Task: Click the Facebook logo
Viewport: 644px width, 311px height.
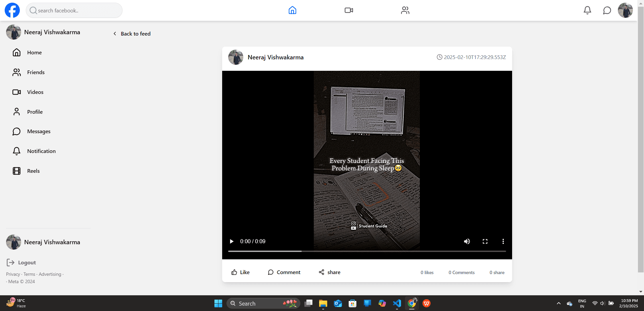Action: [12, 10]
